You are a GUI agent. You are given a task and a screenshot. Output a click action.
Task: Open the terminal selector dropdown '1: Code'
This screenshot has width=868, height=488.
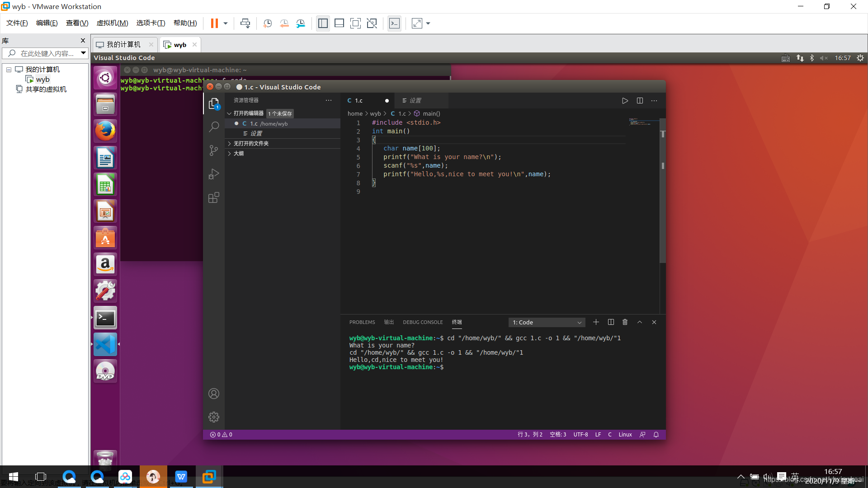click(x=547, y=322)
